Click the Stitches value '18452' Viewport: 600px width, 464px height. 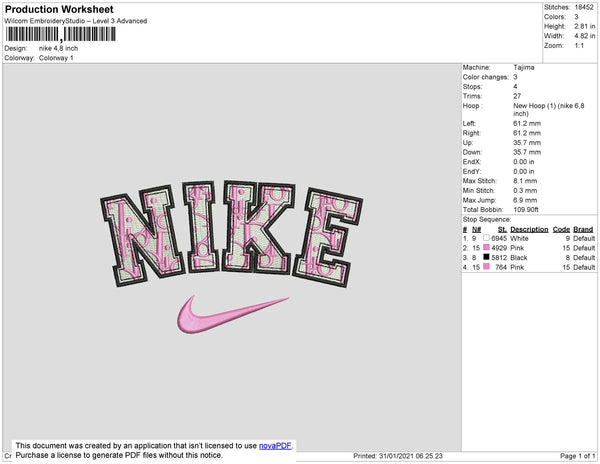click(584, 7)
